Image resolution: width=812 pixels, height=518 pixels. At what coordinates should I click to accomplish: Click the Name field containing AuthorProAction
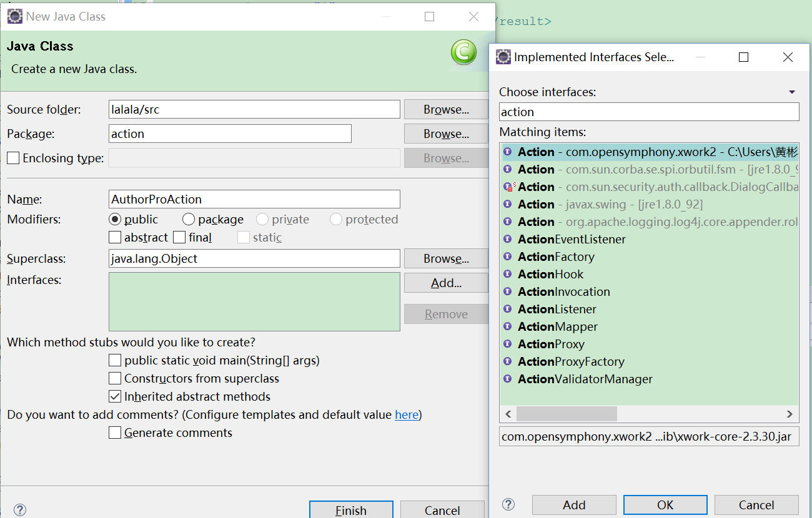pyautogui.click(x=254, y=199)
